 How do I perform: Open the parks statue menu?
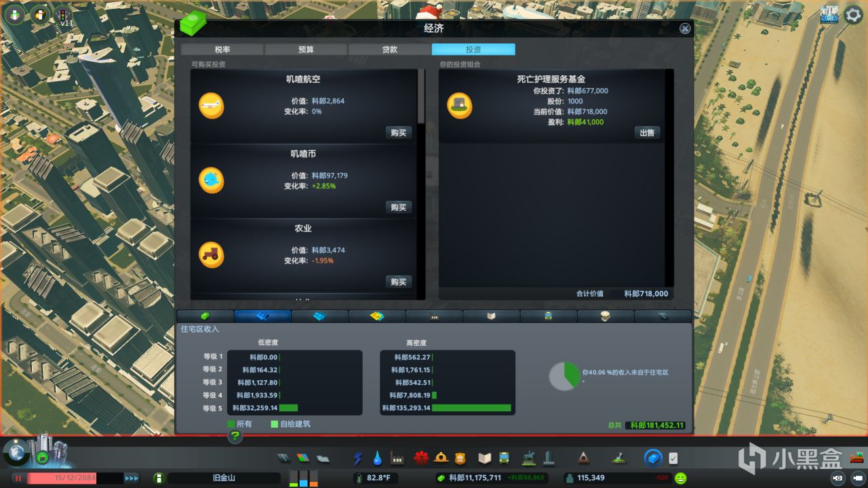[x=530, y=459]
